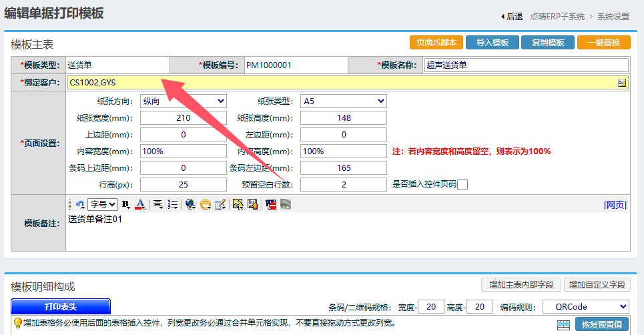This screenshot has width=644, height=335.
Task: Open the font color picker
Action: click(140, 204)
